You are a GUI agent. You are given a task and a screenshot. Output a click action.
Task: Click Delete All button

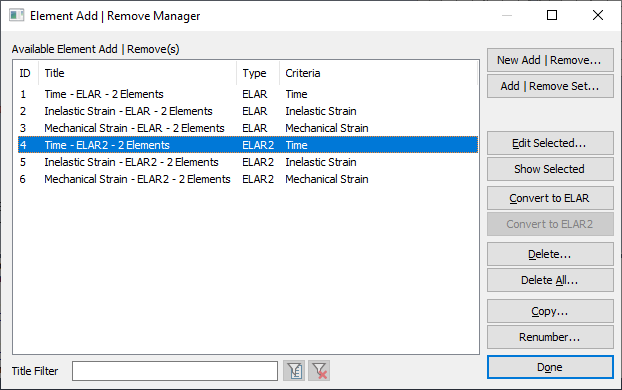coord(550,280)
